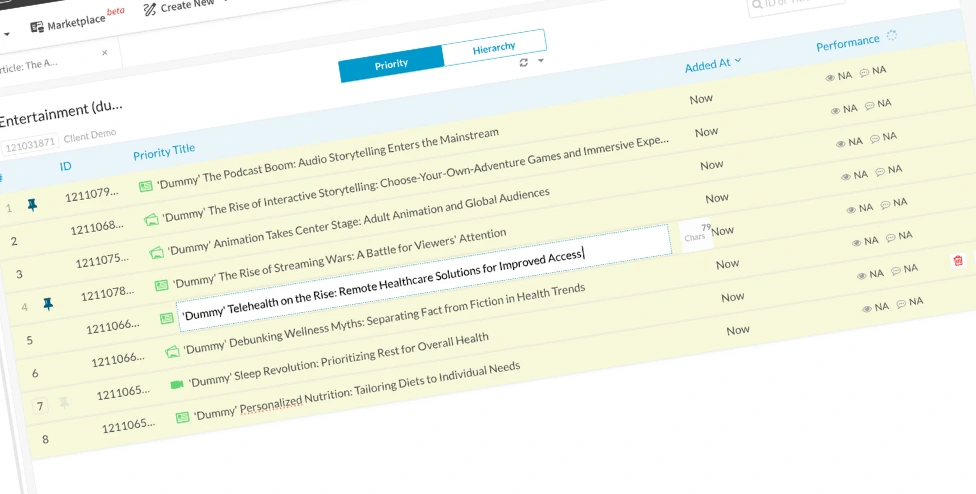Click comments icon in Podcast Boom row
The width and height of the screenshot is (976, 494).
(x=864, y=73)
